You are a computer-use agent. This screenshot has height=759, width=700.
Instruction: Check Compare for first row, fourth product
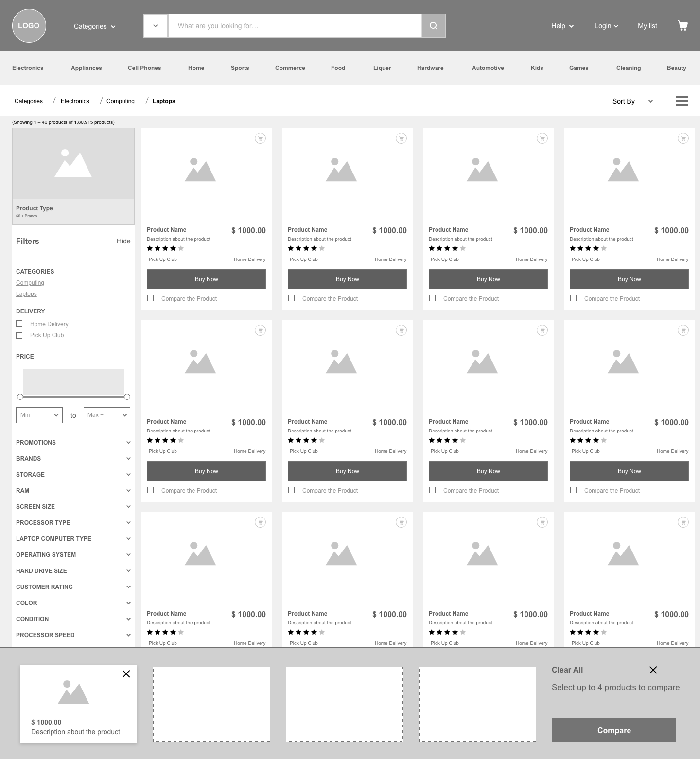574,298
